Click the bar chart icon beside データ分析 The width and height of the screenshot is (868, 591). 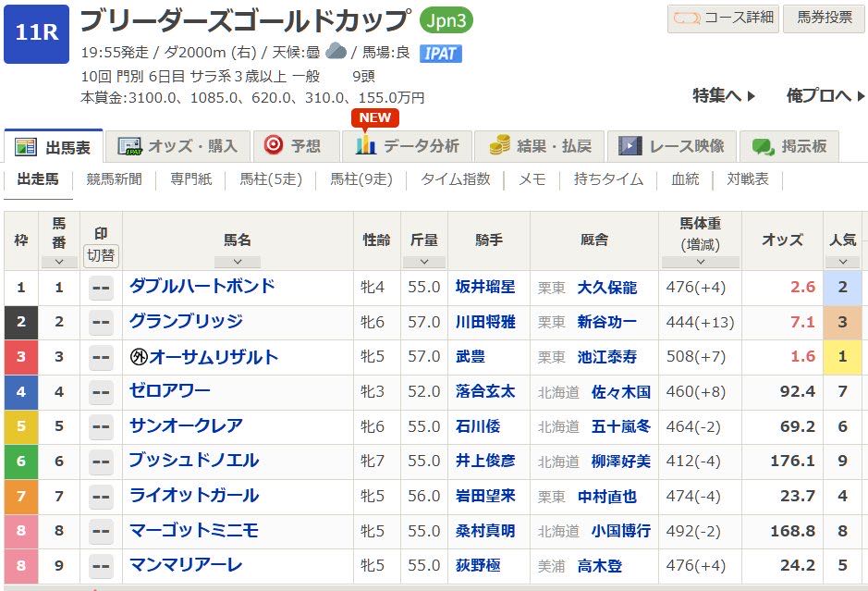coord(365,144)
